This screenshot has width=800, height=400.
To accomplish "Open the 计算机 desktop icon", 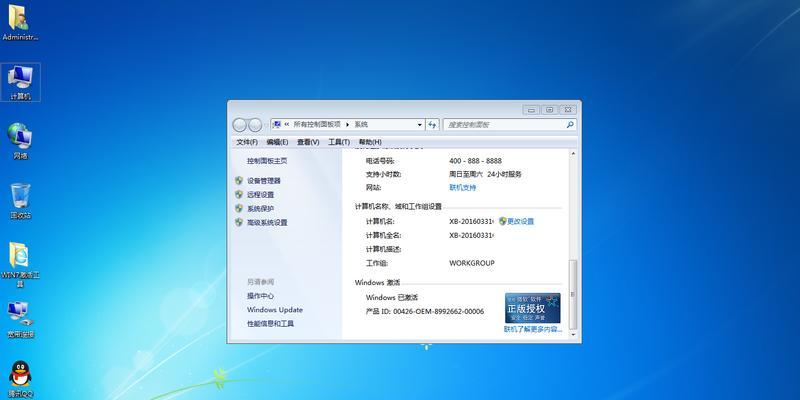I will (x=20, y=82).
